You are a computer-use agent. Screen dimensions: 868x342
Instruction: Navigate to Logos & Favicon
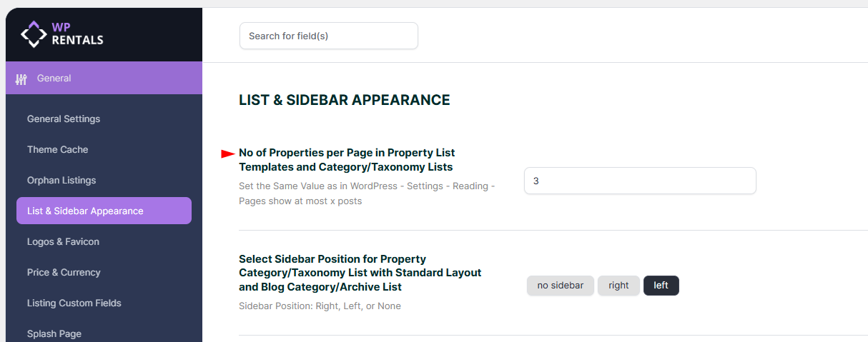[63, 242]
